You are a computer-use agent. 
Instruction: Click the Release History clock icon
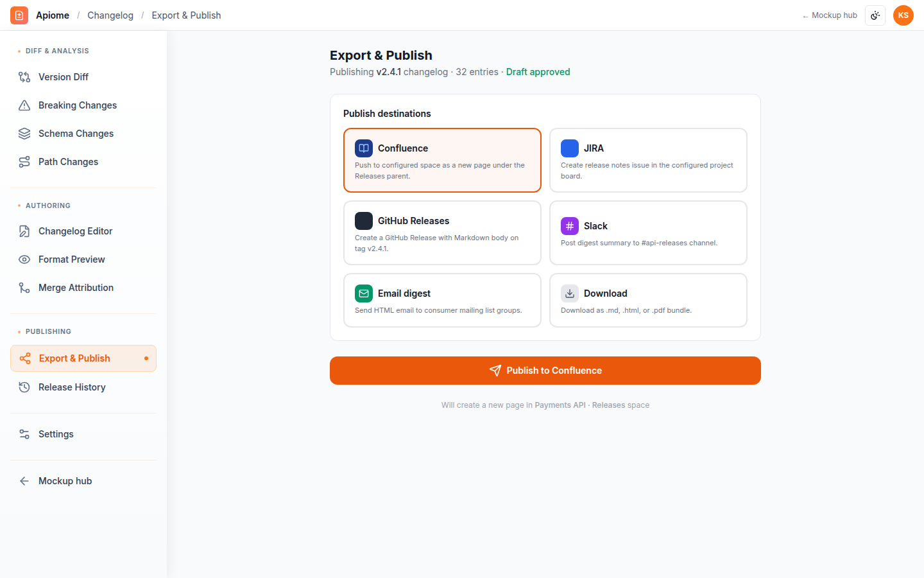pos(24,387)
